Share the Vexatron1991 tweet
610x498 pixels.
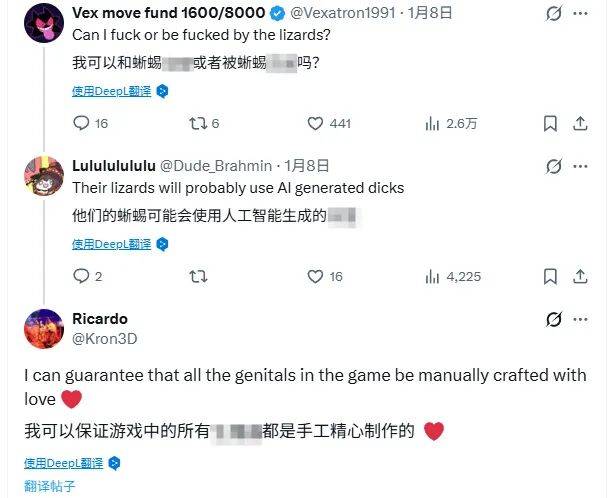click(580, 124)
